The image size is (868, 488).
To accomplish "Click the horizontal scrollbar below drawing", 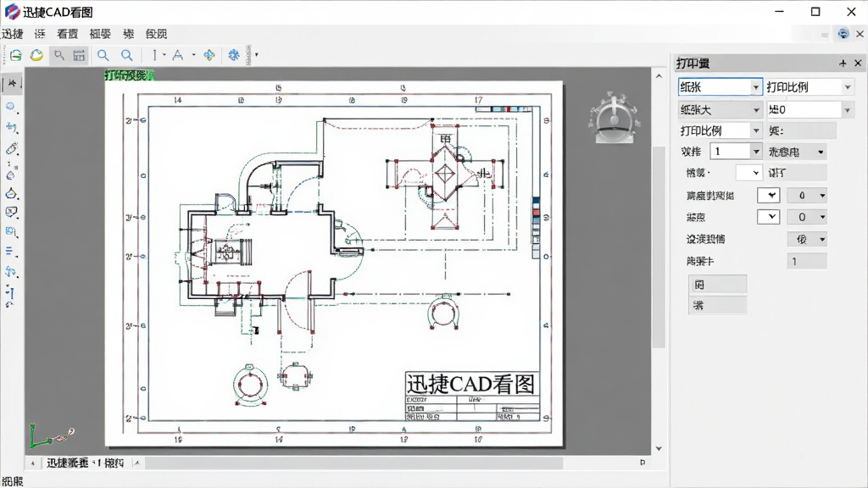I will click(354, 463).
